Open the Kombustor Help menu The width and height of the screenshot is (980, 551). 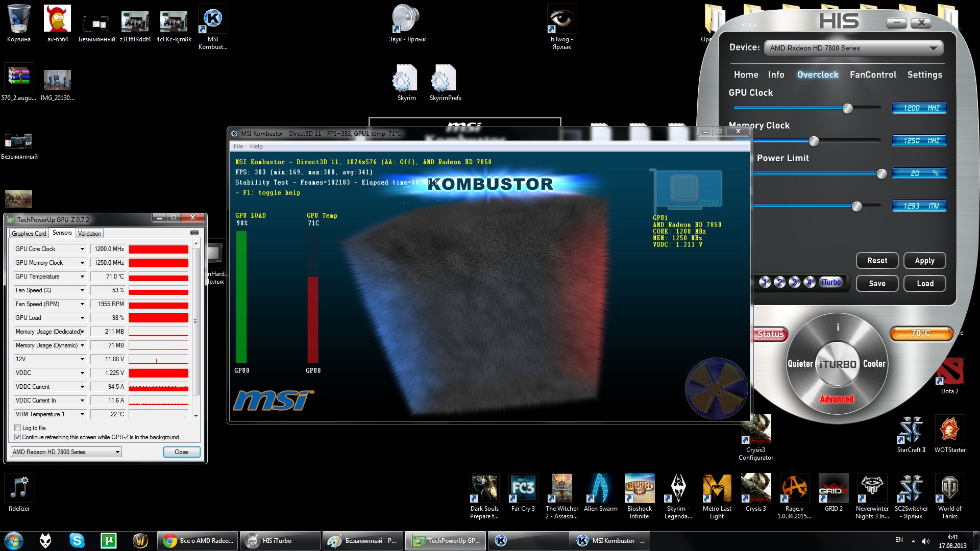point(256,146)
